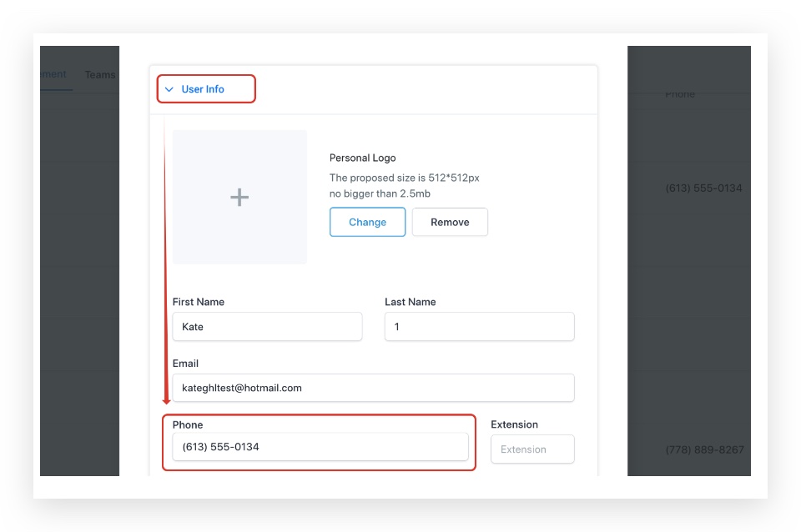
Task: Select the partially hidden tab left of Teams
Action: click(55, 74)
